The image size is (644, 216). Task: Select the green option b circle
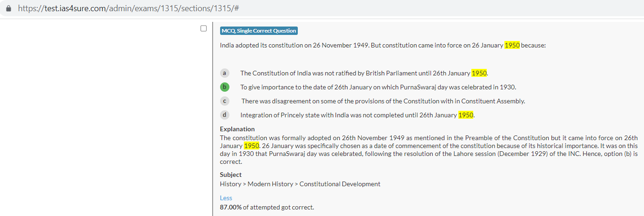tap(225, 87)
